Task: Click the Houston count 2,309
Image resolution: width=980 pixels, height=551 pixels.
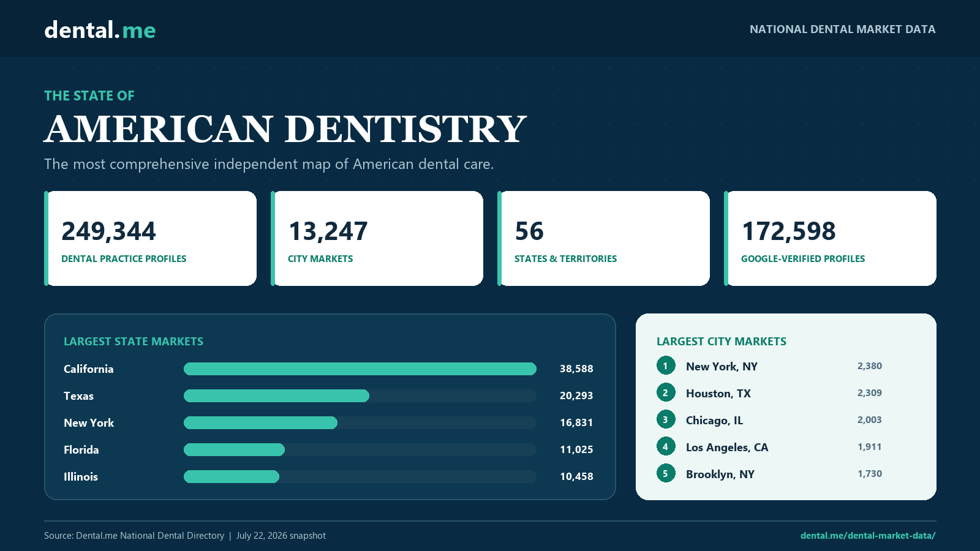Action: point(870,393)
